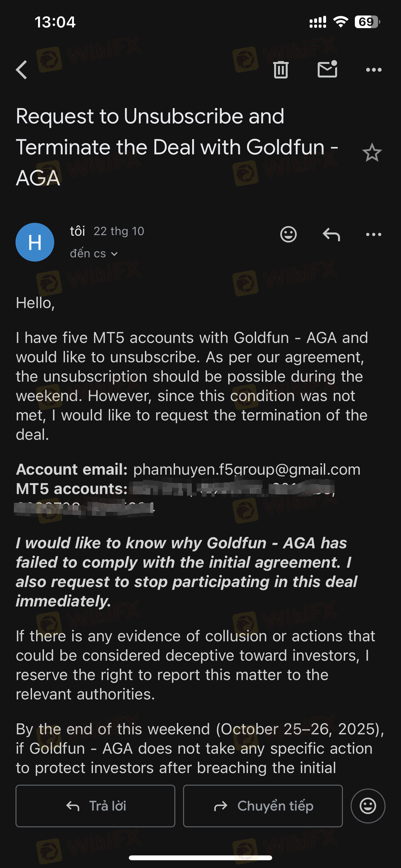Tap the sender name 'tôi'
401x868 pixels.
click(x=77, y=231)
